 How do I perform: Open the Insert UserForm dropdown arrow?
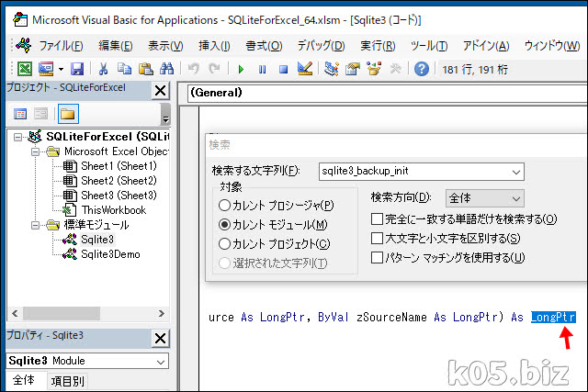[61, 70]
